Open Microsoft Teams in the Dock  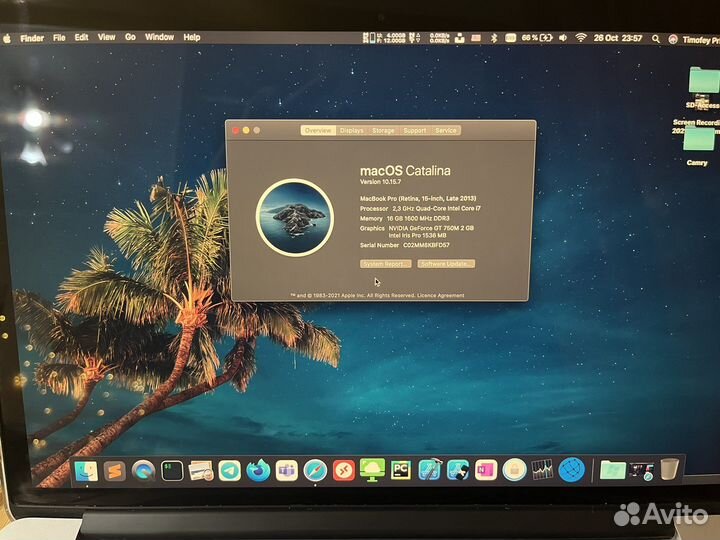[x=287, y=471]
